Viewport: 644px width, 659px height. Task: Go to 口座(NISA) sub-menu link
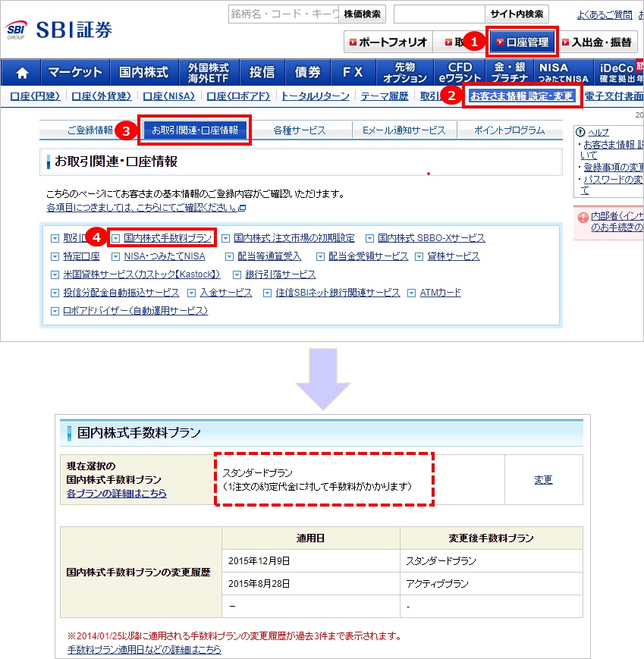(169, 96)
